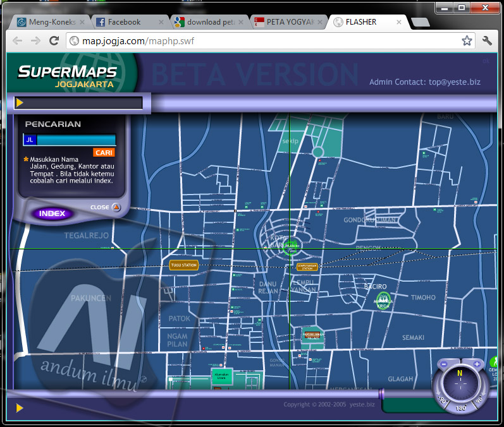Click the purple slider handle at bottom
The image size is (504, 427).
pos(381,394)
